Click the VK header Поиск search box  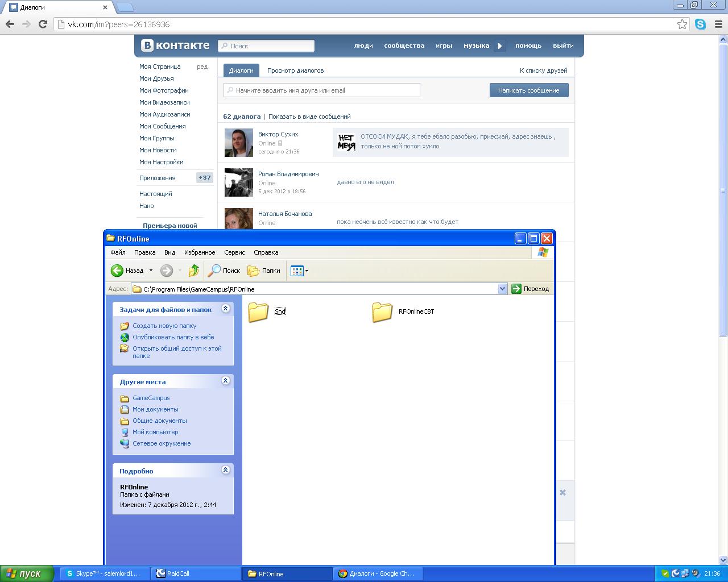[x=266, y=45]
